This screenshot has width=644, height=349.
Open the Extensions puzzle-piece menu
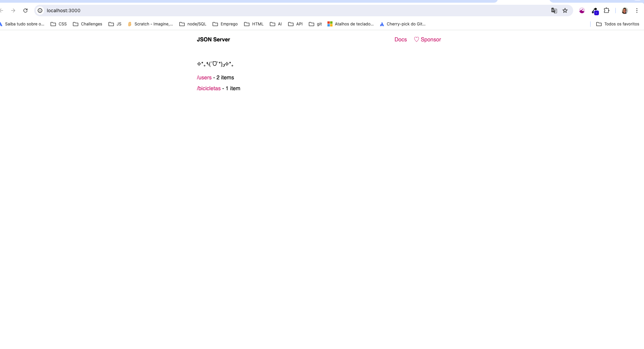click(607, 11)
